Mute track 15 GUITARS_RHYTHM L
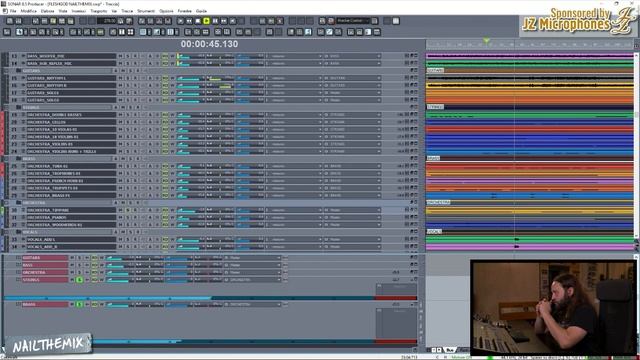 coord(120,78)
